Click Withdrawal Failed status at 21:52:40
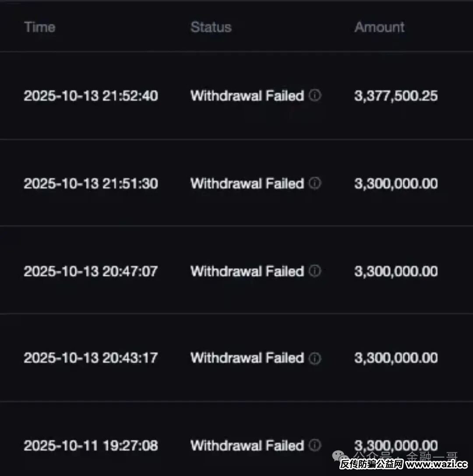Screen dimensions: 473x476 [x=247, y=96]
